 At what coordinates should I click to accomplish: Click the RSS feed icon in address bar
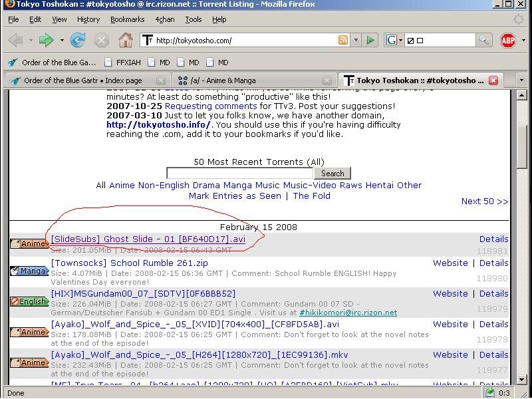(343, 41)
